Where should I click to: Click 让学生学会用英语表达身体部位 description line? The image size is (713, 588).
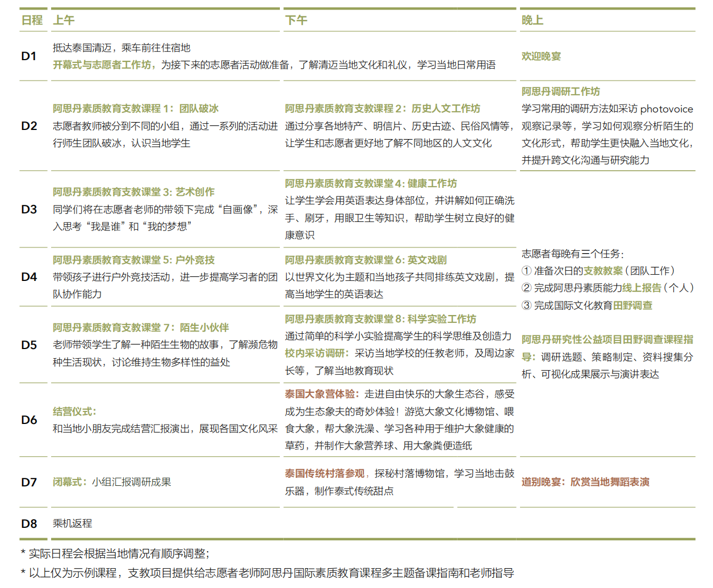400,201
